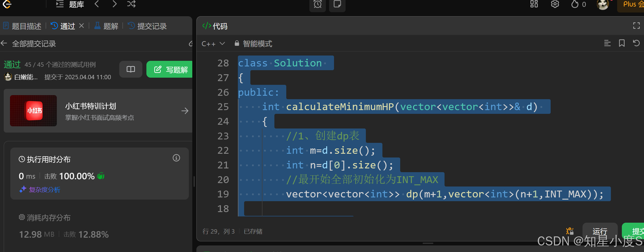Open settings gear icon
Screen dimensions: 644x252
[x=555, y=4]
